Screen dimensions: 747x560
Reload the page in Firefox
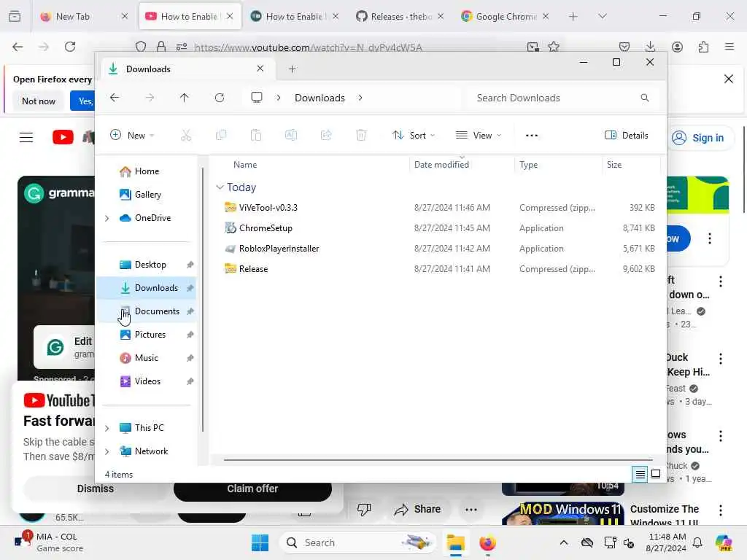tap(70, 47)
